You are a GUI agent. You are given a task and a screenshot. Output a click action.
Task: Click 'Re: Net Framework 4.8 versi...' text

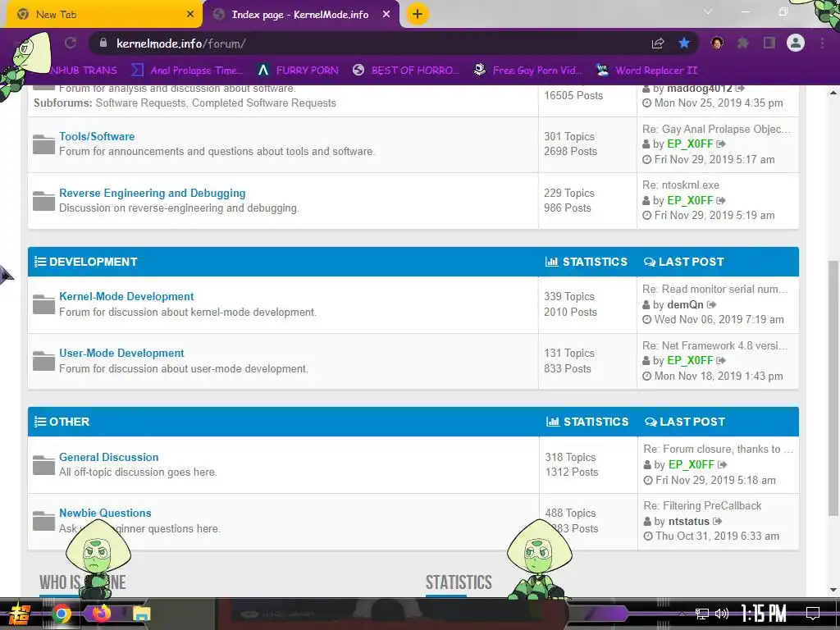(x=715, y=345)
